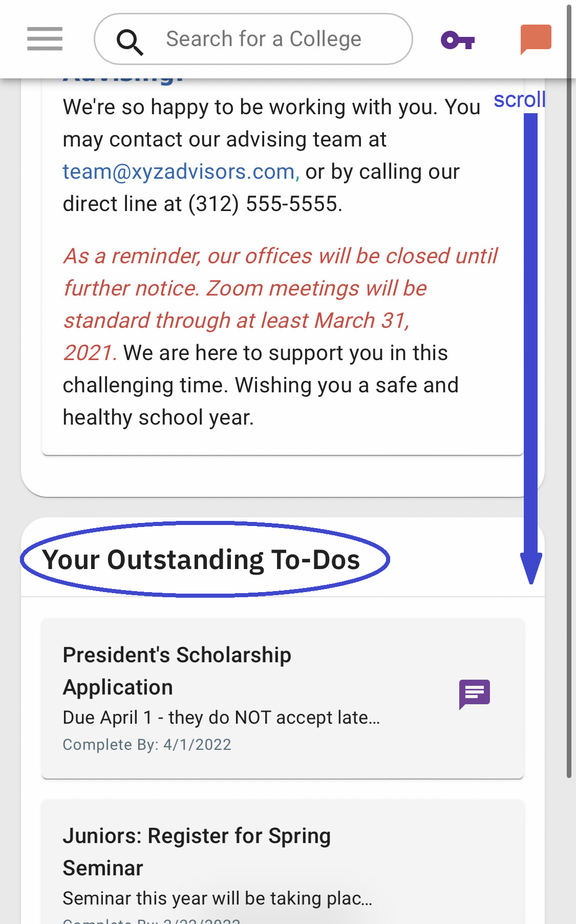This screenshot has height=924, width=576.
Task: Click the healthy school year closing text
Action: pos(158,417)
